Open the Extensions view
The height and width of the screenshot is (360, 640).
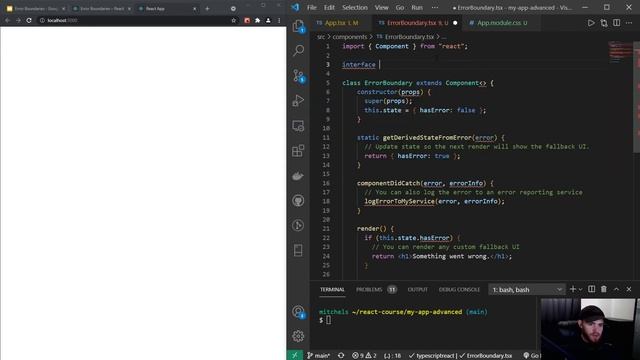(x=298, y=151)
